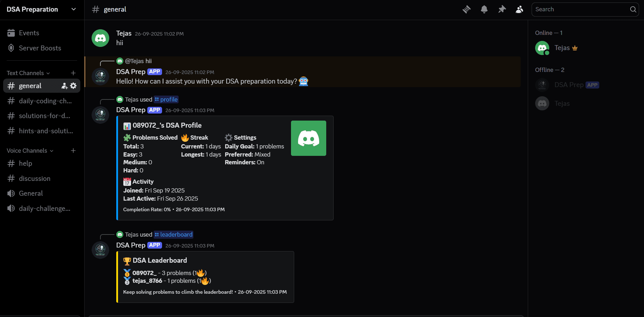Image resolution: width=644 pixels, height=317 pixels.
Task: Open the daily-coding-ch... channel
Action: coord(42,101)
